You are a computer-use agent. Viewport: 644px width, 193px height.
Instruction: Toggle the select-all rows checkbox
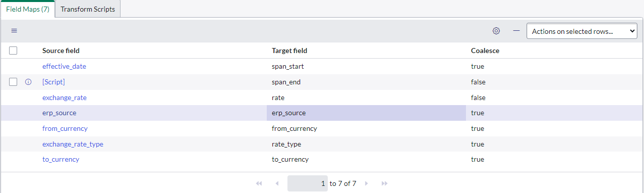[13, 51]
